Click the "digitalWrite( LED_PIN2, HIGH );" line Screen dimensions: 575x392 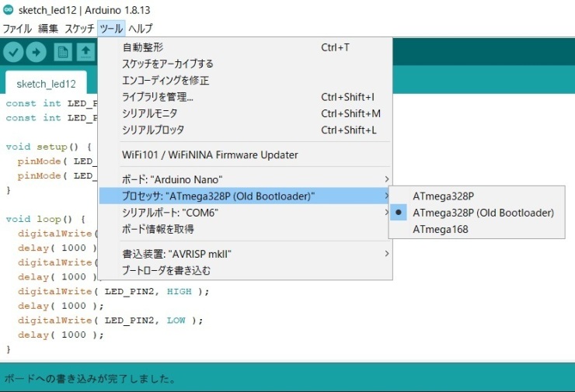pos(113,292)
